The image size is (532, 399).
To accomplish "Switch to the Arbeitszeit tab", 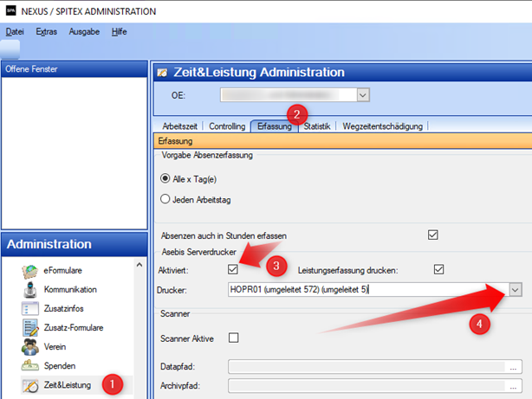I will coord(179,126).
